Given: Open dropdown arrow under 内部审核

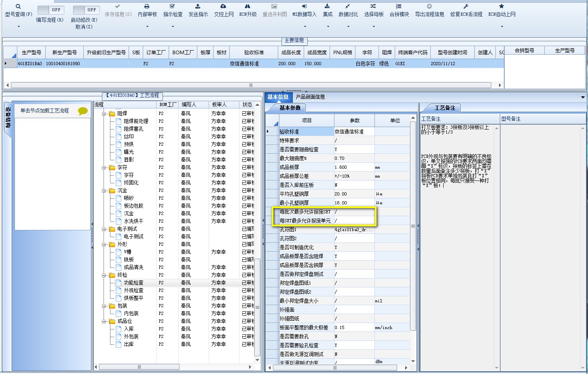Looking at the screenshot, I should [x=147, y=27].
